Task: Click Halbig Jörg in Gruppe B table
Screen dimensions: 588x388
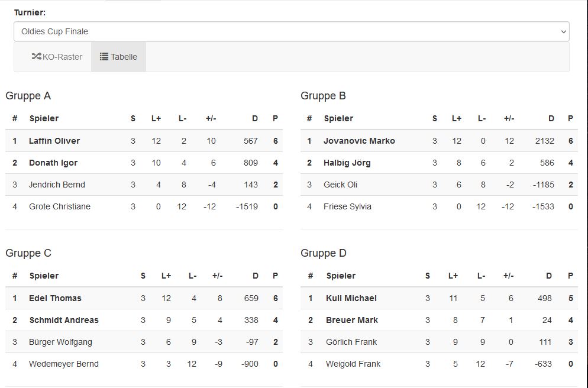Action: click(347, 163)
